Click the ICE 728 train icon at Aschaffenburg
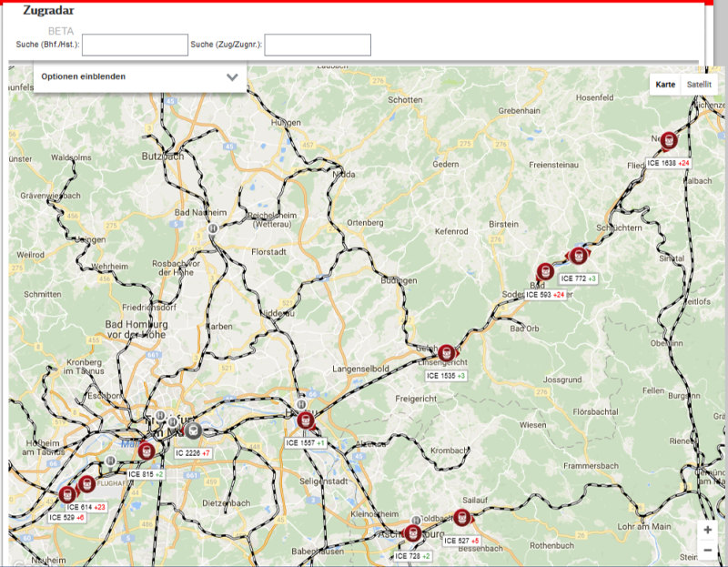 click(413, 533)
